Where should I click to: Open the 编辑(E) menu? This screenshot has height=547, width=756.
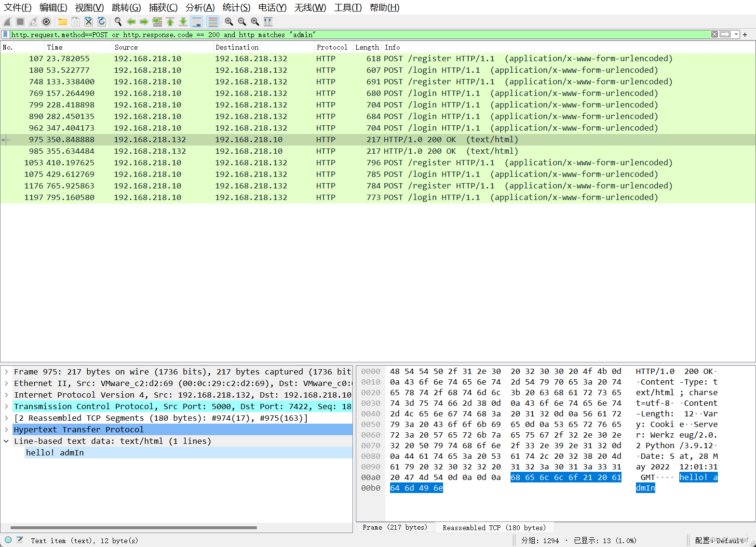pos(54,8)
